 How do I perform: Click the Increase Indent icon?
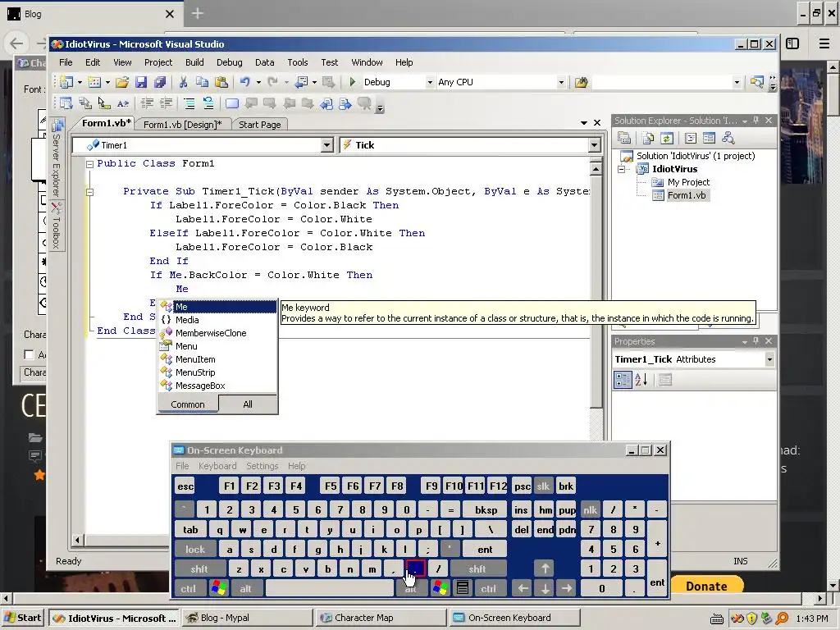(x=166, y=103)
